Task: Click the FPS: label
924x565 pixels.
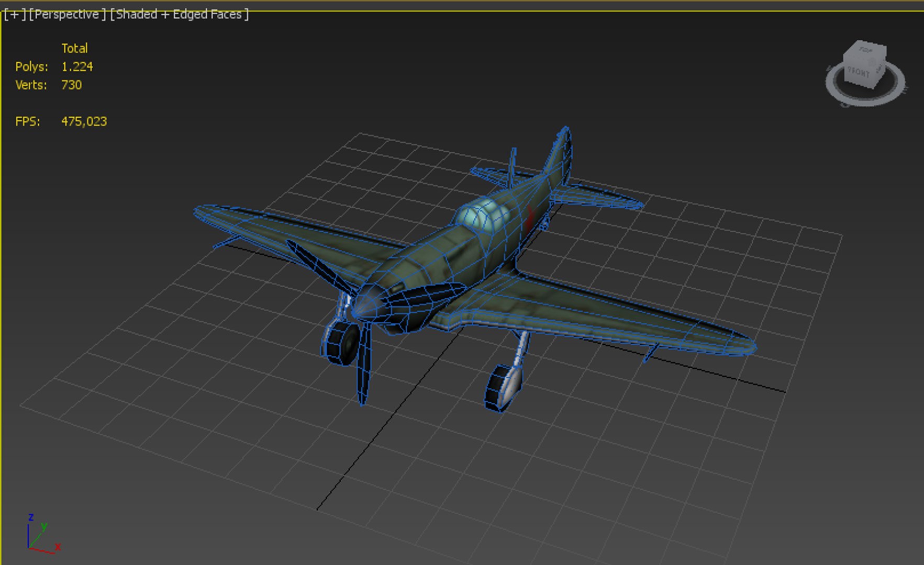Action: [28, 121]
